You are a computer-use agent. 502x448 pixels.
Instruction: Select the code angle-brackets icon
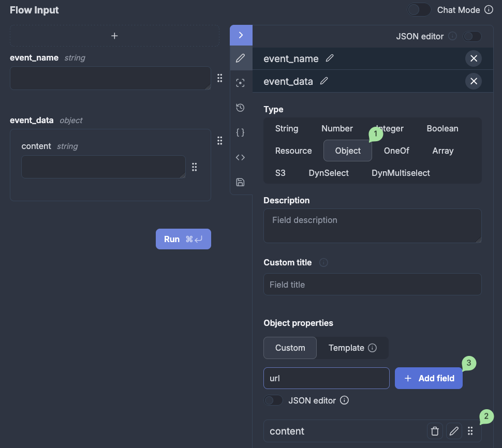[240, 157]
